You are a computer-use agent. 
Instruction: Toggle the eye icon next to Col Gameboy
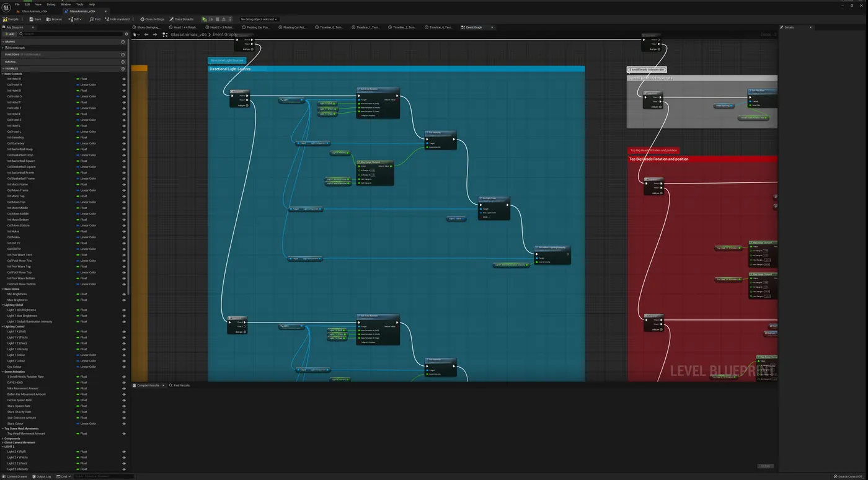123,143
